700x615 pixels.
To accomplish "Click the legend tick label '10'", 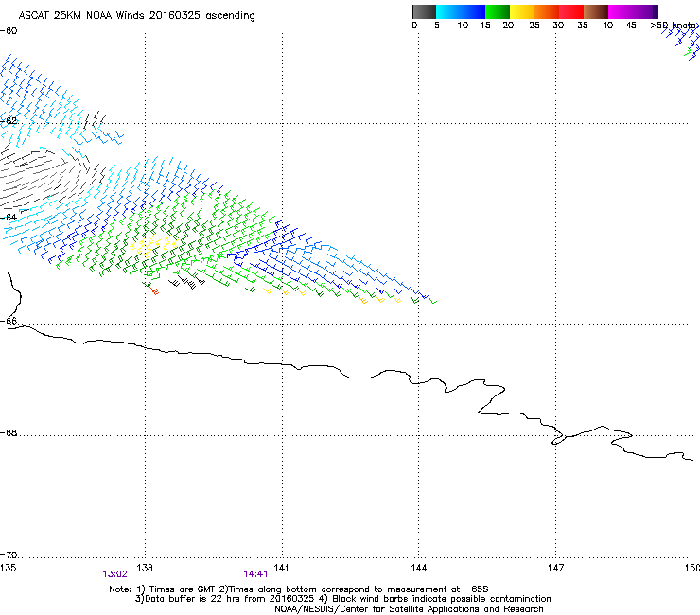I will click(x=463, y=26).
